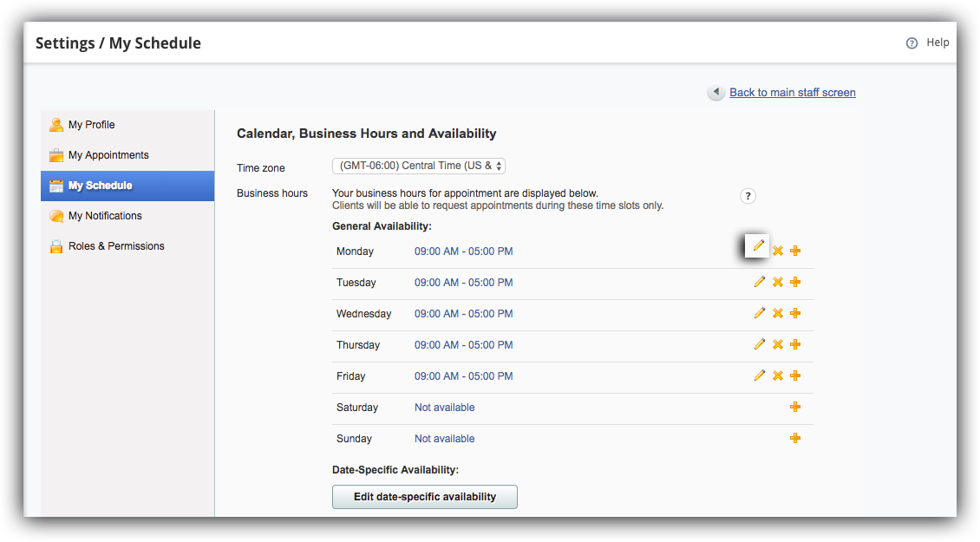This screenshot has width=980, height=542.
Task: Open Help from the header
Action: coord(938,42)
